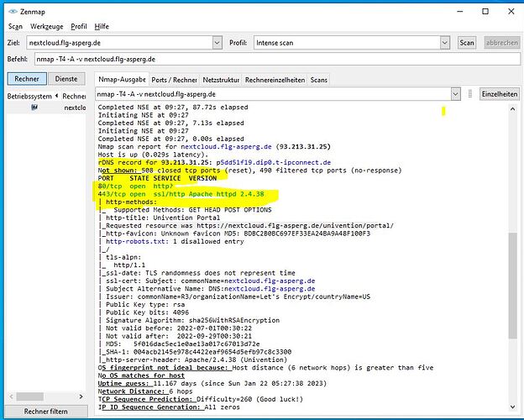Click the '443/tcp open ssl/http Apache' line
Image resolution: width=524 pixels, height=420 pixels.
(x=181, y=194)
